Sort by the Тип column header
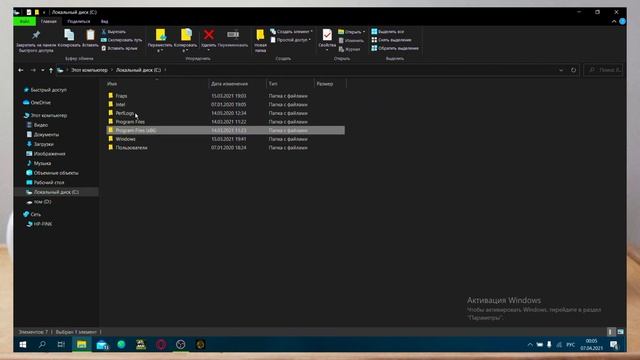 273,84
